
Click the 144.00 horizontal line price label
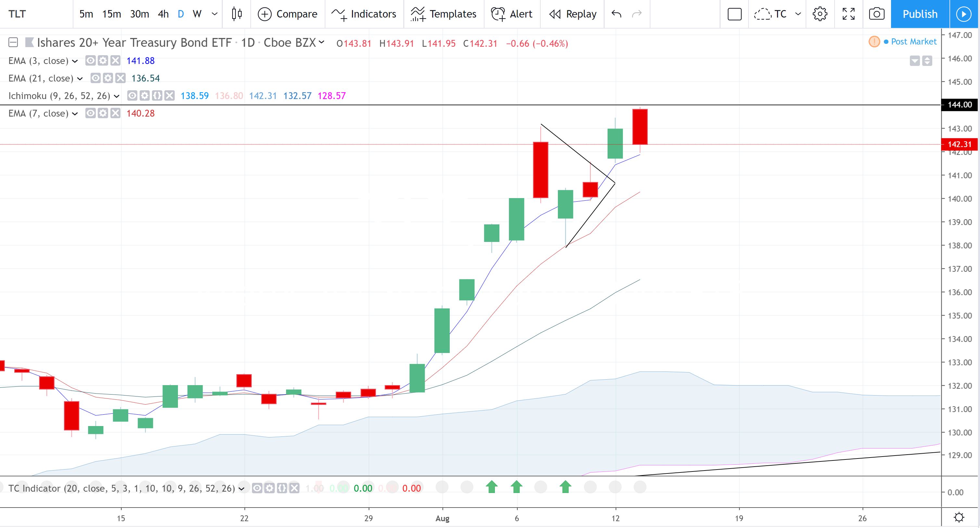pyautogui.click(x=960, y=105)
